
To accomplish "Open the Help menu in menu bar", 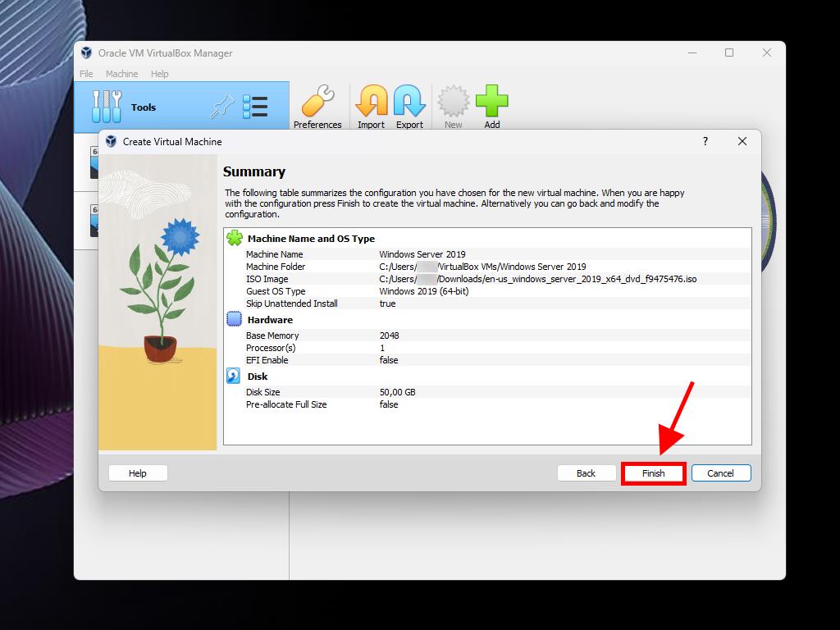I will 160,74.
